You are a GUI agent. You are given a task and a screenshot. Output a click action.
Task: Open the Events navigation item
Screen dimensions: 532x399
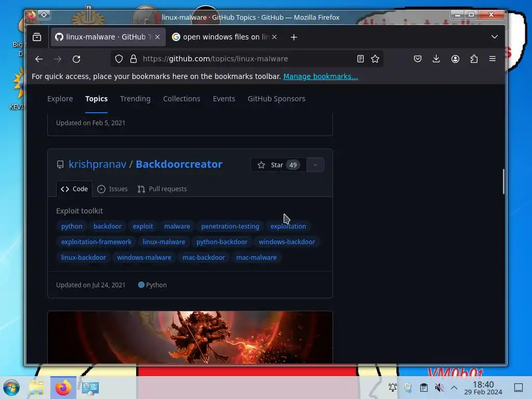pos(224,99)
